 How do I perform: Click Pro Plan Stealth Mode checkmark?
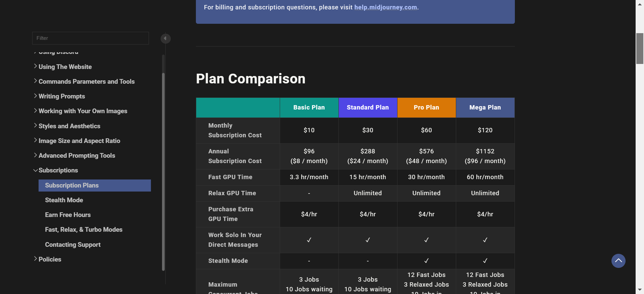(x=426, y=261)
